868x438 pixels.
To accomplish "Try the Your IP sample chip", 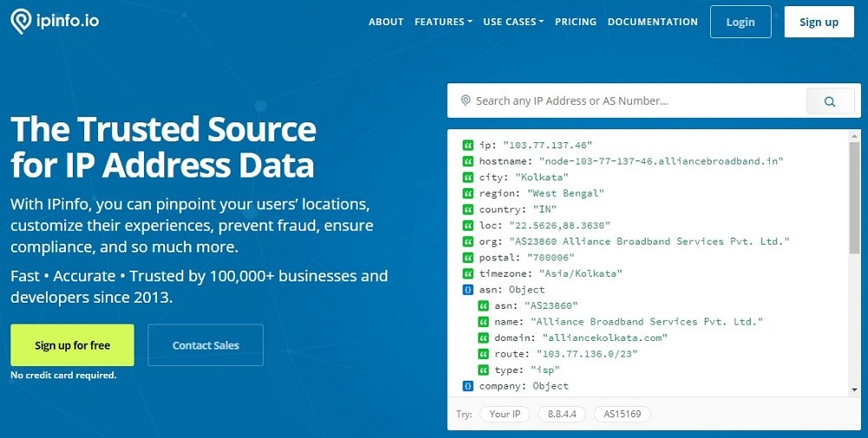I will tap(505, 415).
